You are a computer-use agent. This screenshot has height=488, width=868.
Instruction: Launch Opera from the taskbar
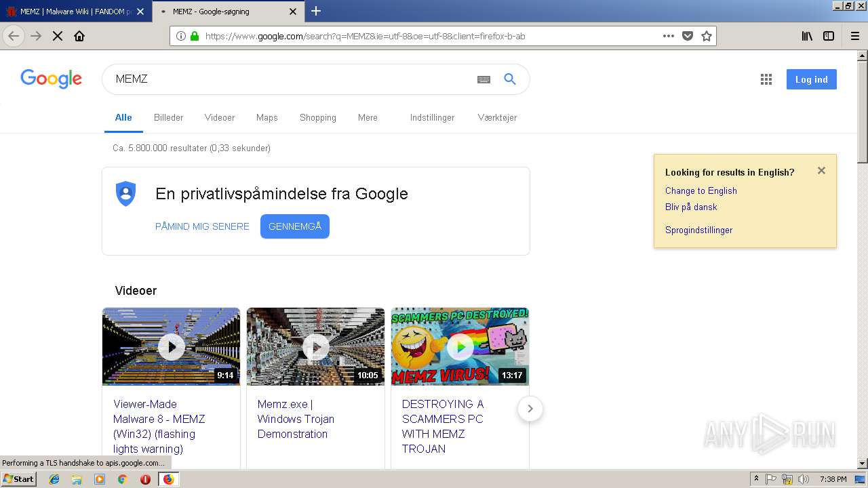point(145,479)
